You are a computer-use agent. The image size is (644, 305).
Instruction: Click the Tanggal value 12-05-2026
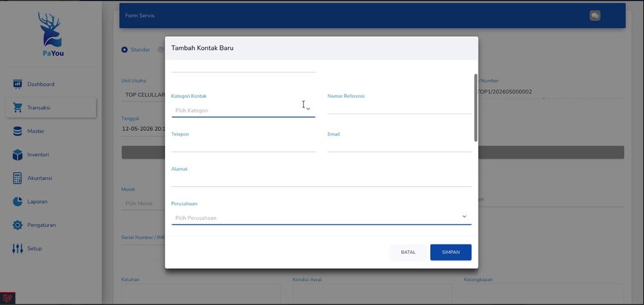[x=143, y=129]
